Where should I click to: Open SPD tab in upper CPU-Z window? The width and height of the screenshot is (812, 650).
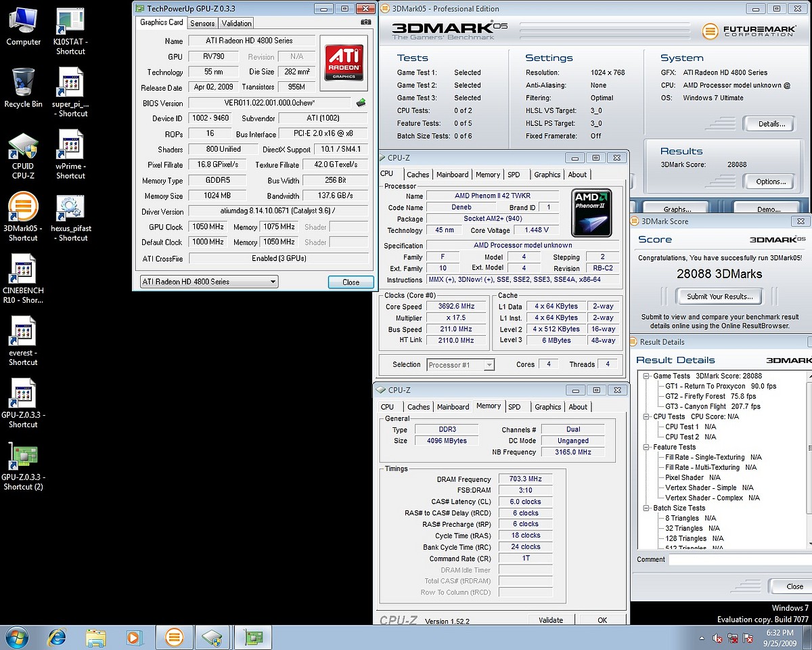[x=514, y=175]
